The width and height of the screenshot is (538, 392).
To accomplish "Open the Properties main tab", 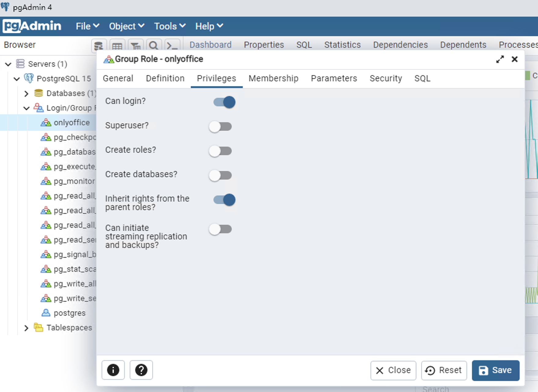I will point(264,45).
